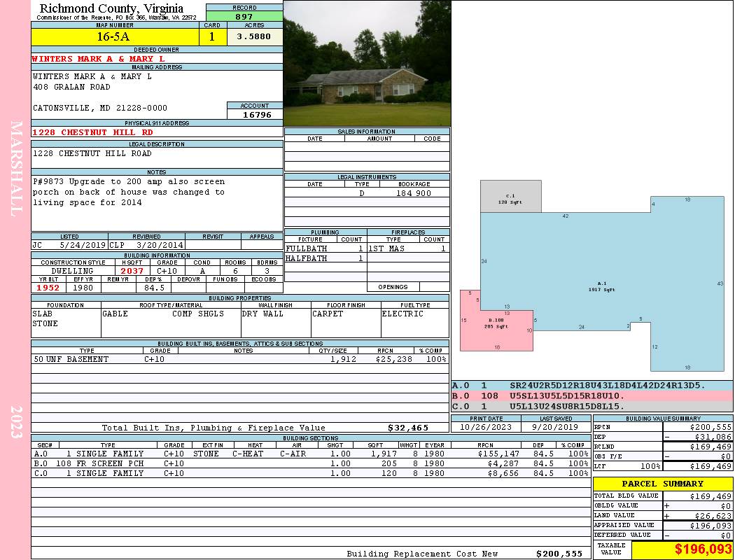Click pink B.108 205 SqFt sketch area
Screen dimensions: 735x560
coord(496,323)
